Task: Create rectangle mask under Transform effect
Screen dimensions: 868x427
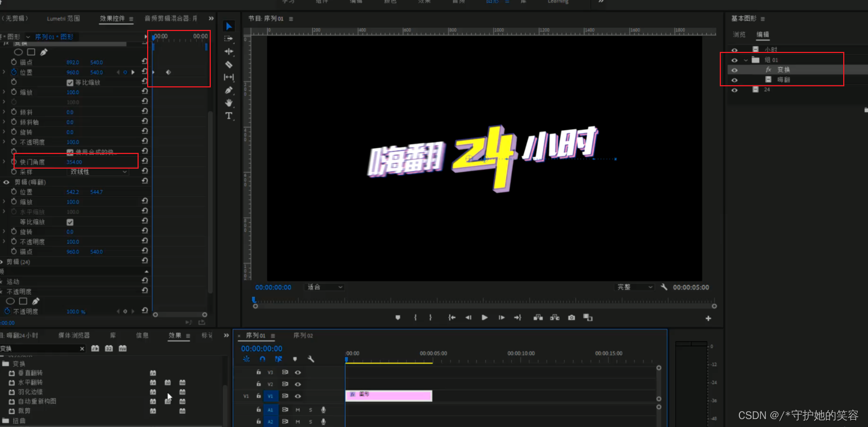Action: click(x=31, y=52)
